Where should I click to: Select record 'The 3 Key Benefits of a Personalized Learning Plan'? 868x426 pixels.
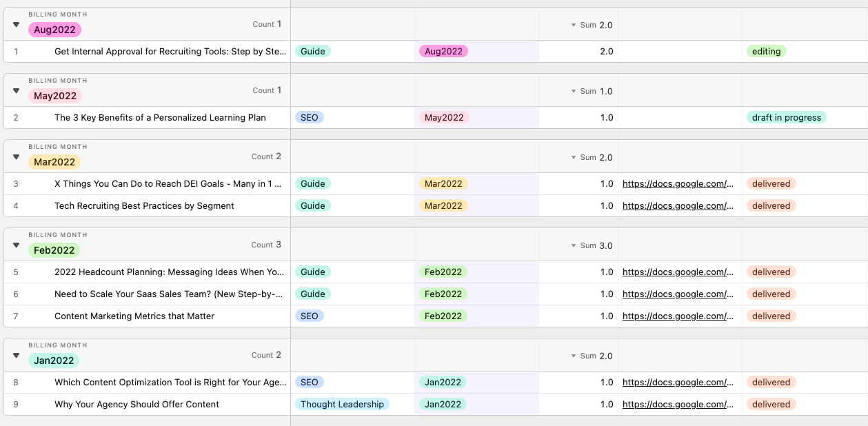pos(160,118)
